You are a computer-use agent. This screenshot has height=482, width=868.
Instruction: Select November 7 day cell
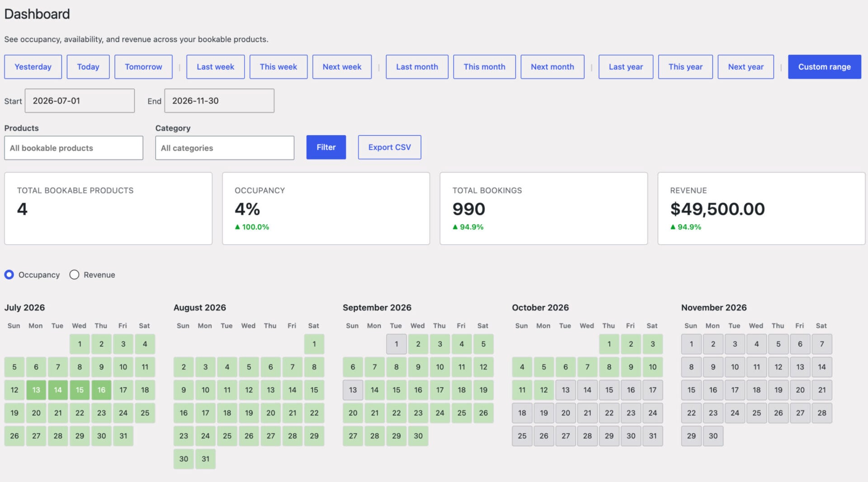(x=822, y=344)
